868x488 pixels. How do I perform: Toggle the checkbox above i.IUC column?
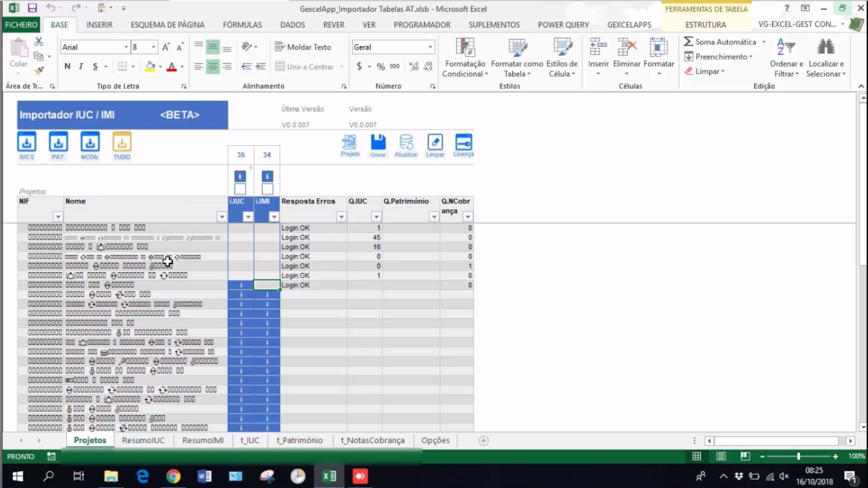point(240,189)
